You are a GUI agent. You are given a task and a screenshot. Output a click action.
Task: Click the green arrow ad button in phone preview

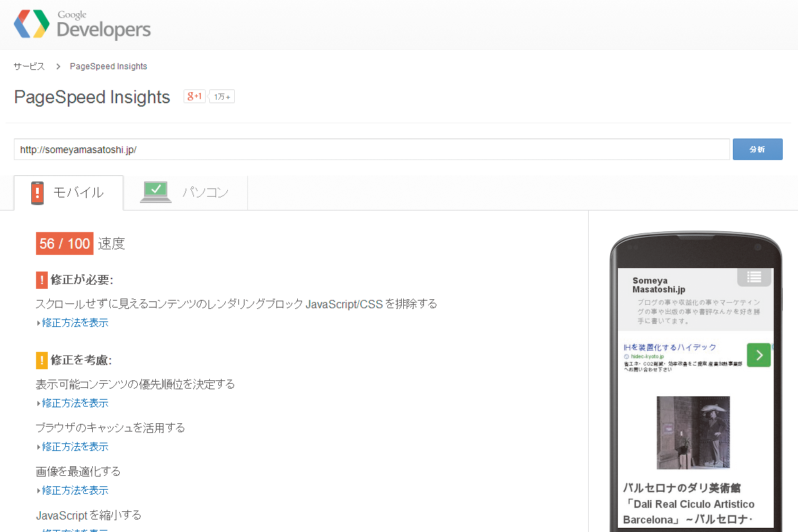click(759, 355)
